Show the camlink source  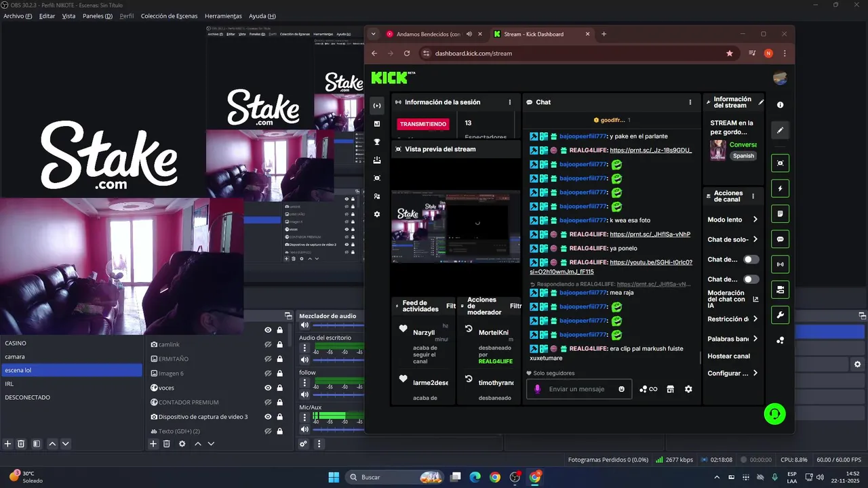pos(268,344)
